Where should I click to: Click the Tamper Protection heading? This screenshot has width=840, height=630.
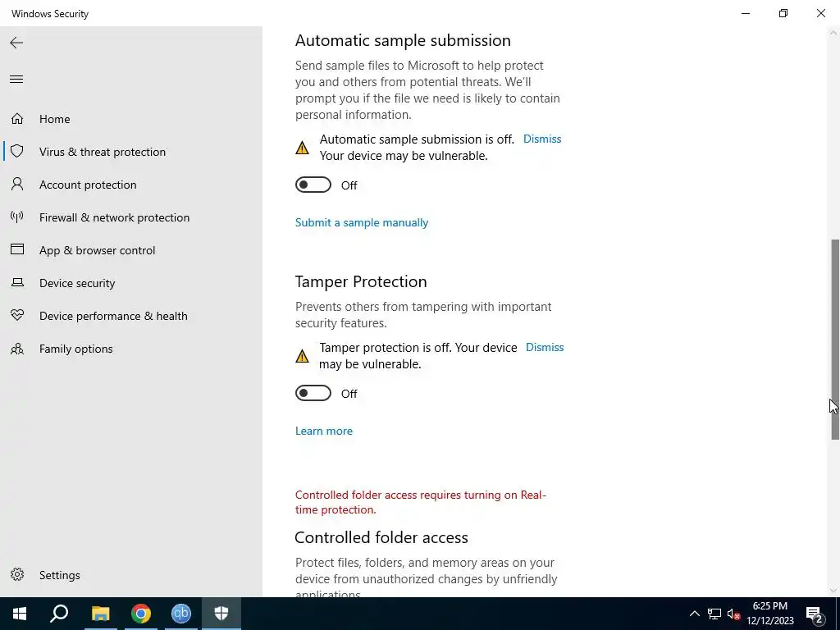(x=361, y=281)
